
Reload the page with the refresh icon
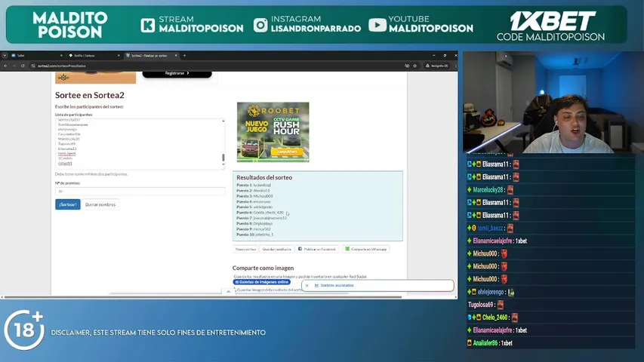pos(23,66)
